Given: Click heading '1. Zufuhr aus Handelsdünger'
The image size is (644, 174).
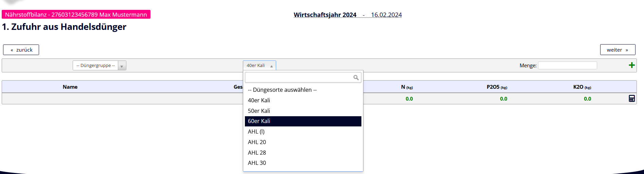Looking at the screenshot, I should (x=64, y=27).
